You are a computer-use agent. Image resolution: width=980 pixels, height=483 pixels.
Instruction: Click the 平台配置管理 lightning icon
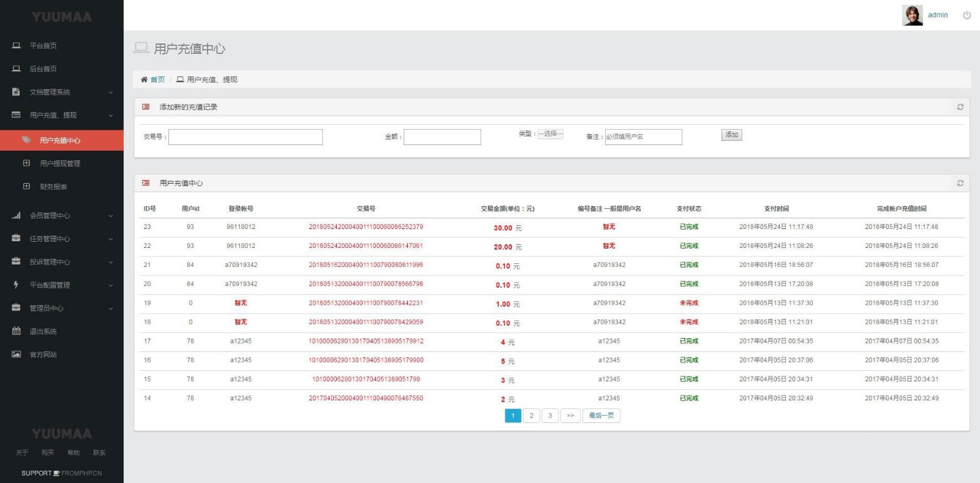[17, 285]
